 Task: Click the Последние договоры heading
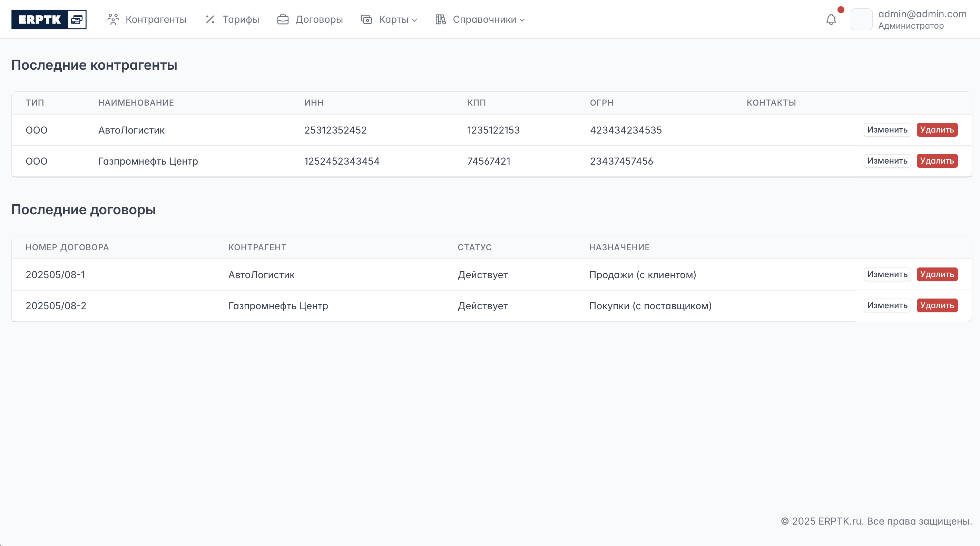(x=83, y=209)
